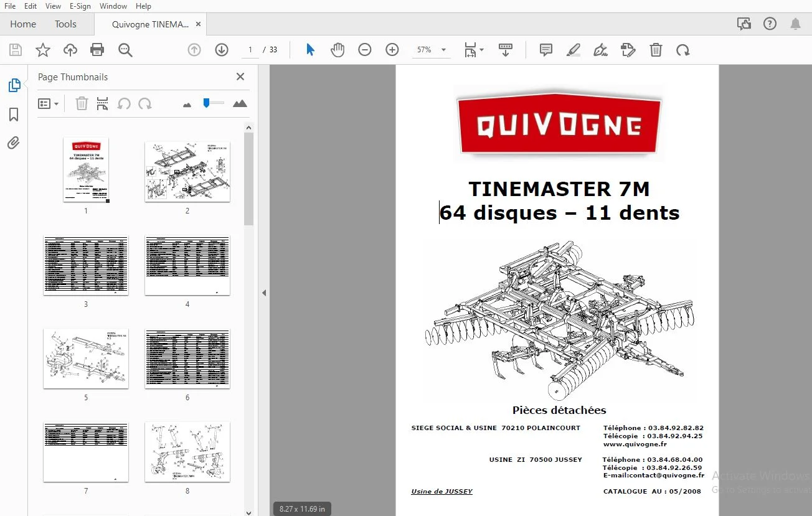812x516 pixels.
Task: Open the Bookmarks sidebar icon
Action: pos(14,115)
